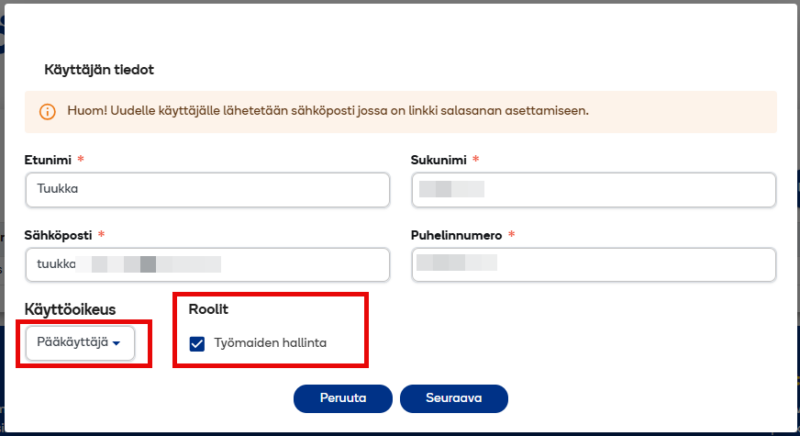This screenshot has height=436, width=800.
Task: Click the Etunimi field label
Action: pyautogui.click(x=47, y=160)
